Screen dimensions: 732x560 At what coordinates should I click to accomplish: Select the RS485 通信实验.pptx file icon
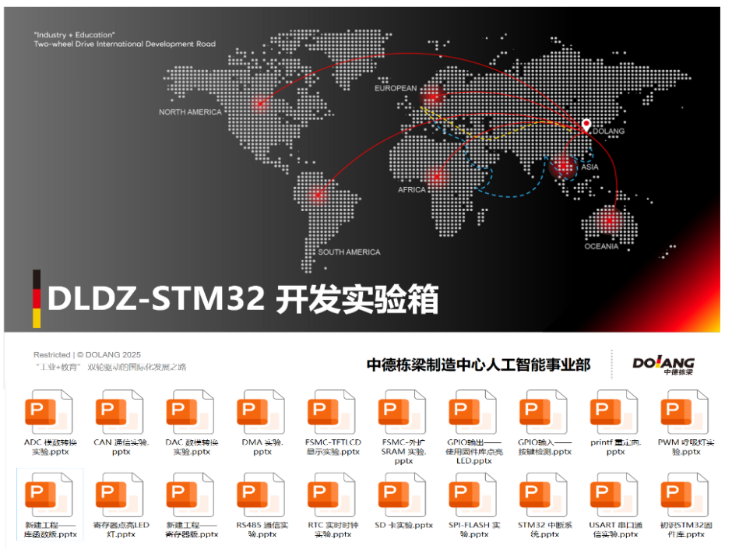point(261,495)
